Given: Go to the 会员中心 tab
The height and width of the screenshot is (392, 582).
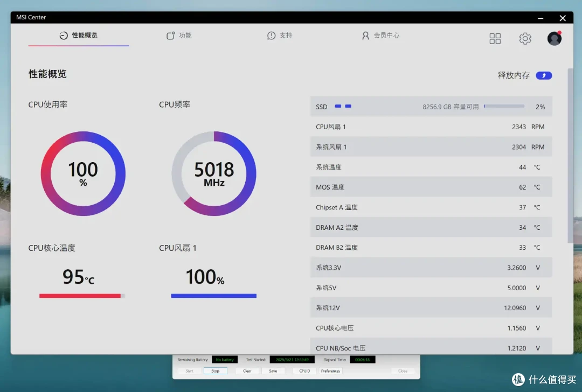Looking at the screenshot, I should [x=381, y=35].
